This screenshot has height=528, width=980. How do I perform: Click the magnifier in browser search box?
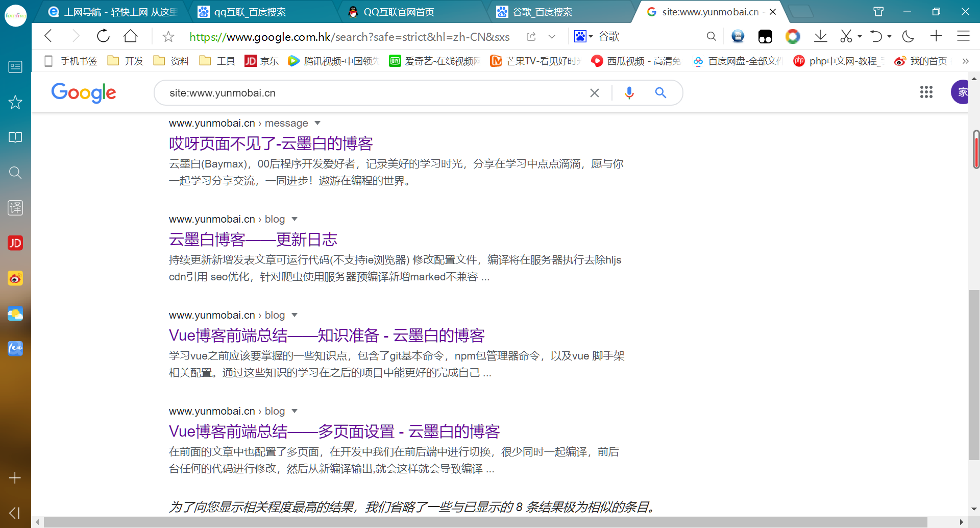(x=711, y=36)
